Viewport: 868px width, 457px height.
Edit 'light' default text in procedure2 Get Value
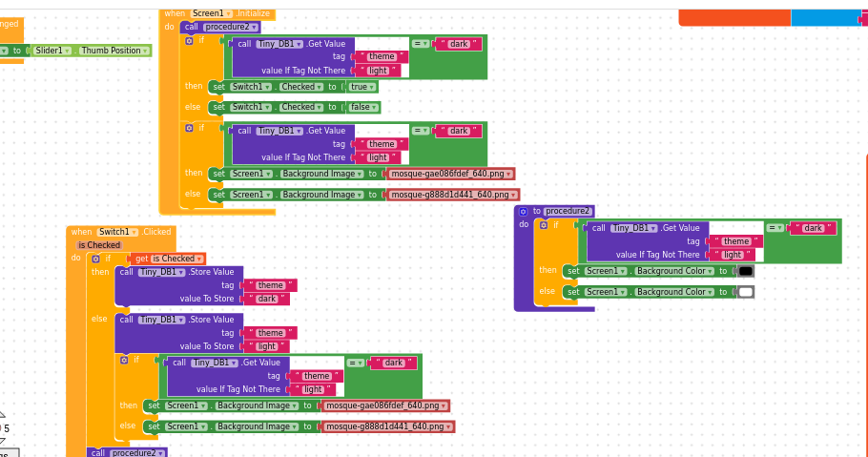point(733,255)
